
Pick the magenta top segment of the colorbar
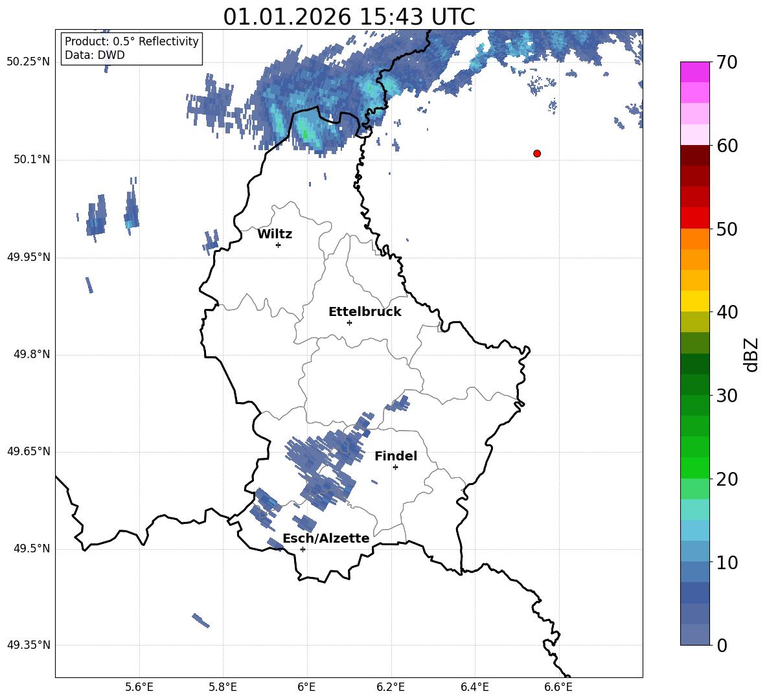coord(694,72)
